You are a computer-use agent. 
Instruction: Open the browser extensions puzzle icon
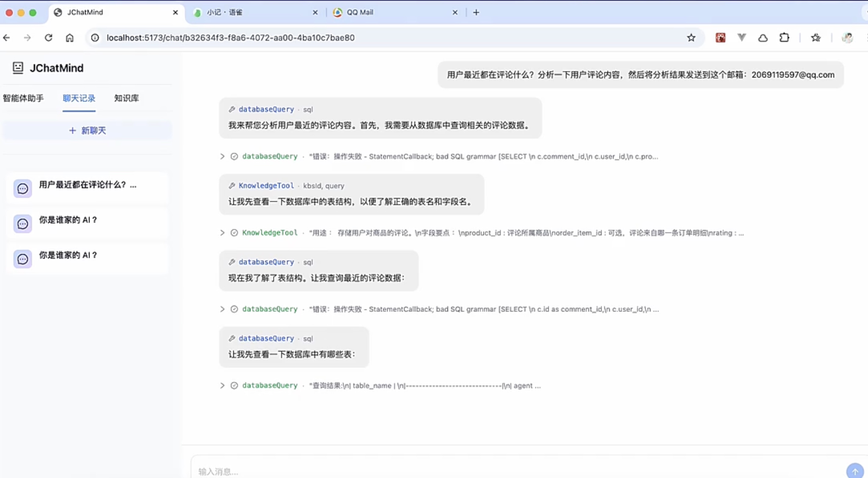pyautogui.click(x=784, y=38)
